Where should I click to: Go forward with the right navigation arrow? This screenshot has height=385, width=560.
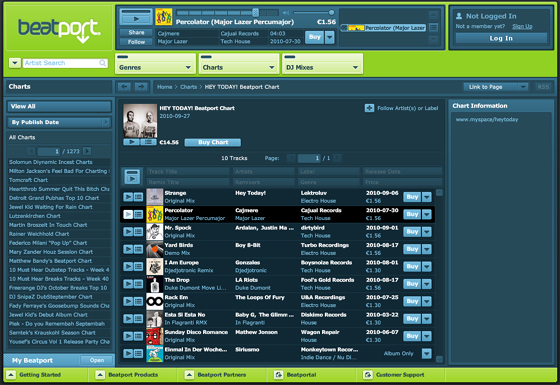pyautogui.click(x=141, y=87)
